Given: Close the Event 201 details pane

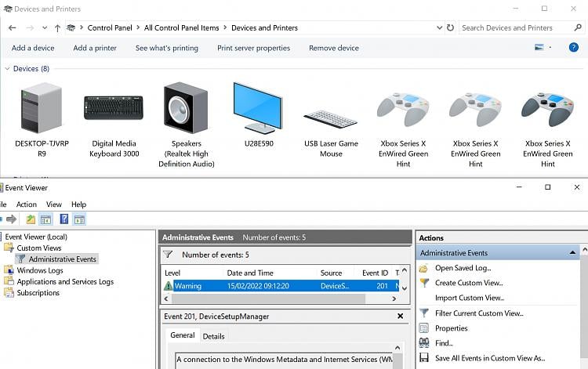Looking at the screenshot, I should 400,317.
